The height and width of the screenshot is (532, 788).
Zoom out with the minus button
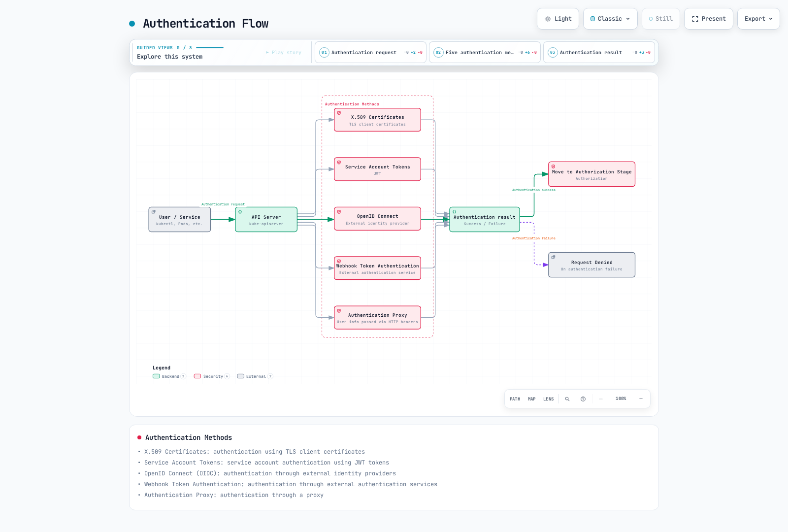tap(601, 399)
